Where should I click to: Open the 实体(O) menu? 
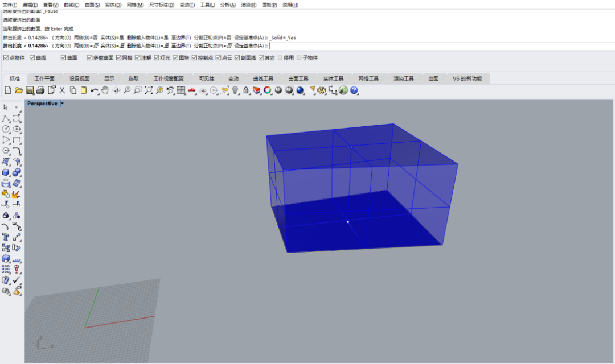113,5
